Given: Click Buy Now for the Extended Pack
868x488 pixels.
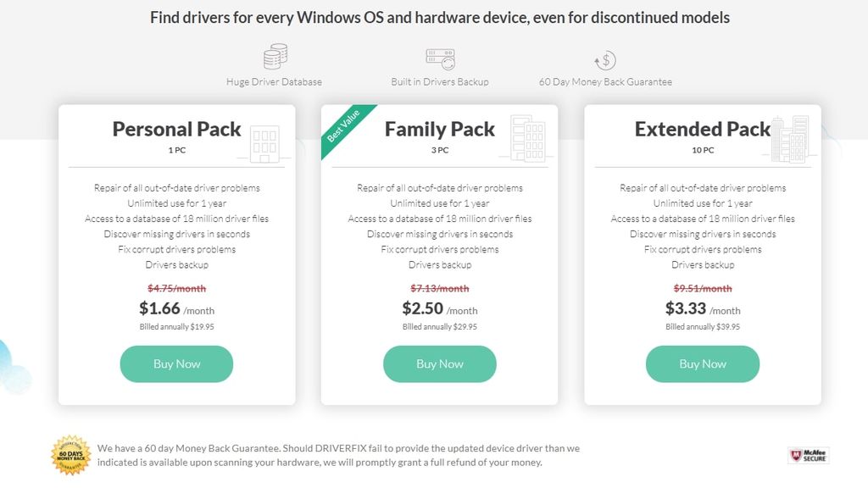Looking at the screenshot, I should 703,363.
